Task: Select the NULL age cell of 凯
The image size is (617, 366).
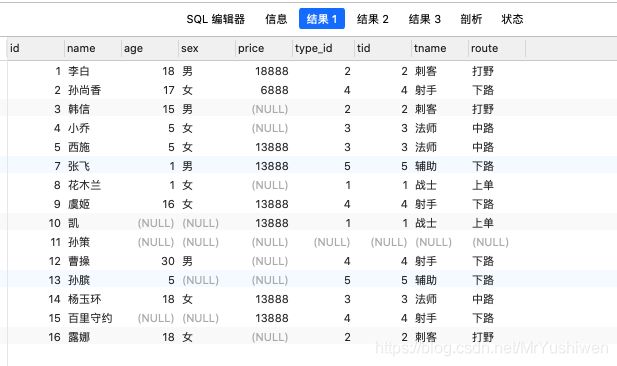Action: click(156, 223)
